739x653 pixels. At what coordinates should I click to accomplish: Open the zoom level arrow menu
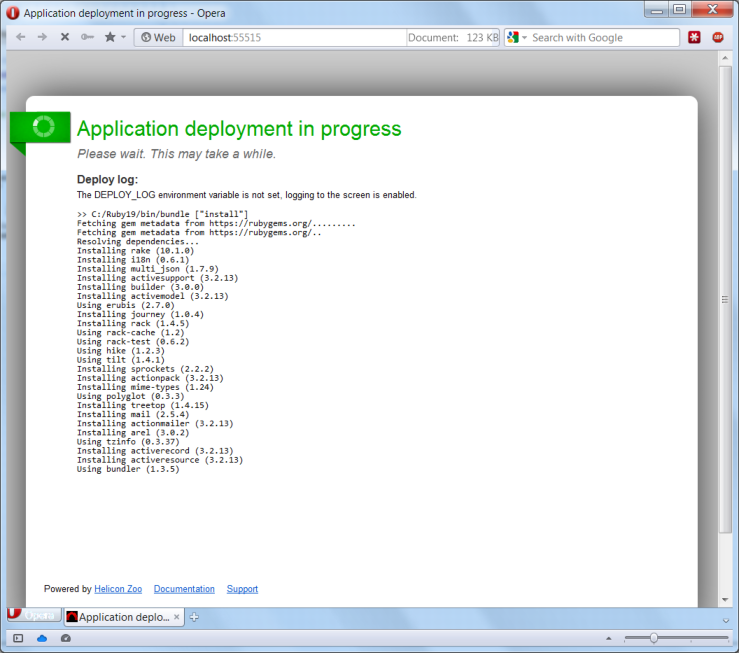[608, 638]
